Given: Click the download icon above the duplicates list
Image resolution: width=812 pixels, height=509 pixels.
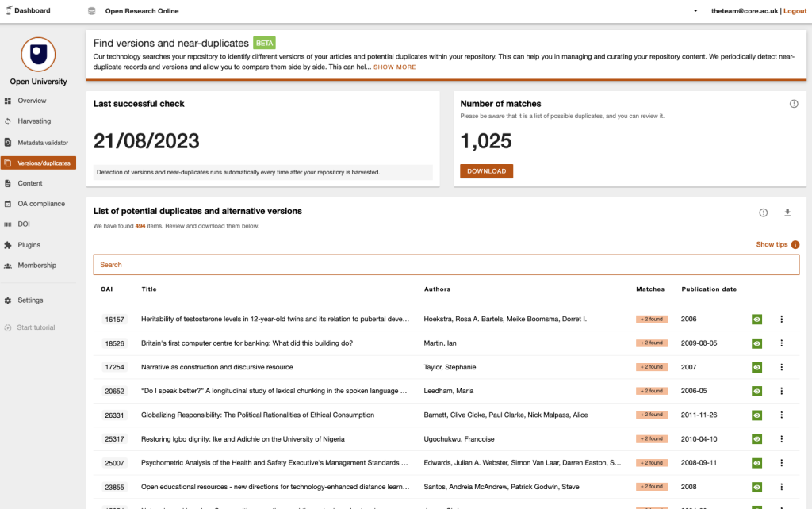Looking at the screenshot, I should click(787, 212).
